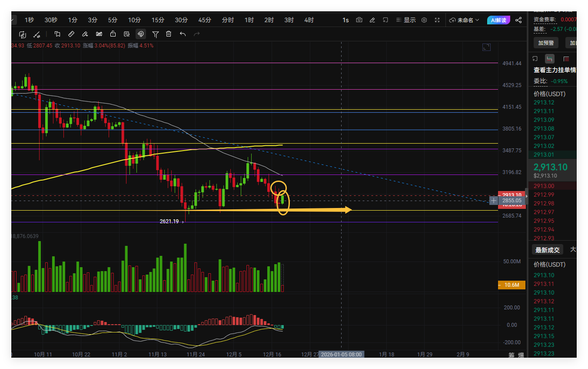The width and height of the screenshot is (588, 369).
Task: Select the 最新成交 tab
Action: point(547,250)
